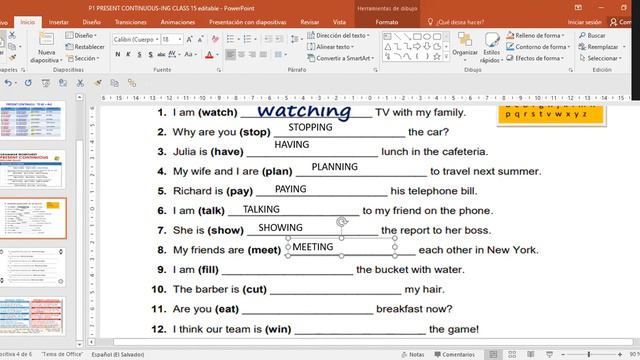Open the Revisar ribbon tab

(x=310, y=22)
